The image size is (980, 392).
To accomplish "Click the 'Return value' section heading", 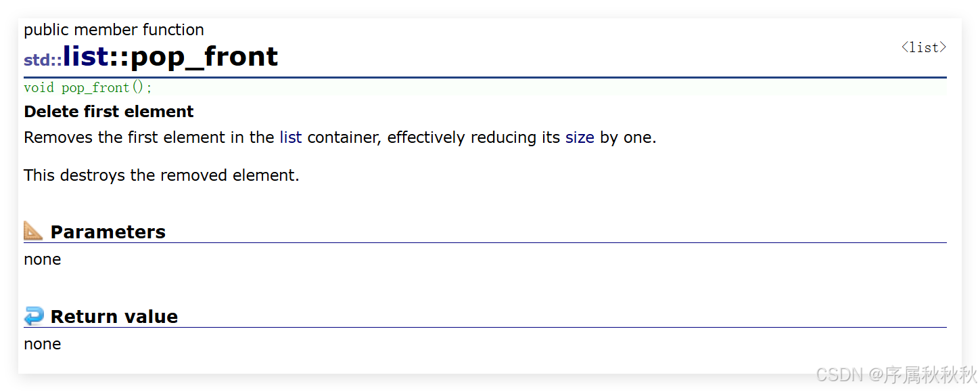I will (x=114, y=316).
